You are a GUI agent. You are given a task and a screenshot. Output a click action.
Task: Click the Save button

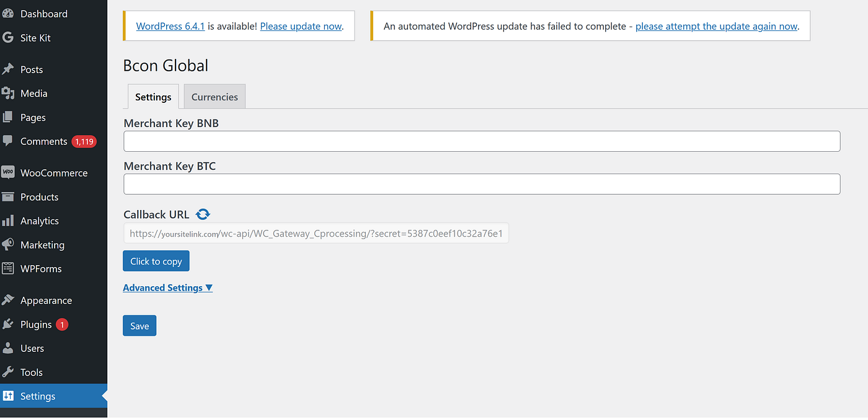[139, 326]
